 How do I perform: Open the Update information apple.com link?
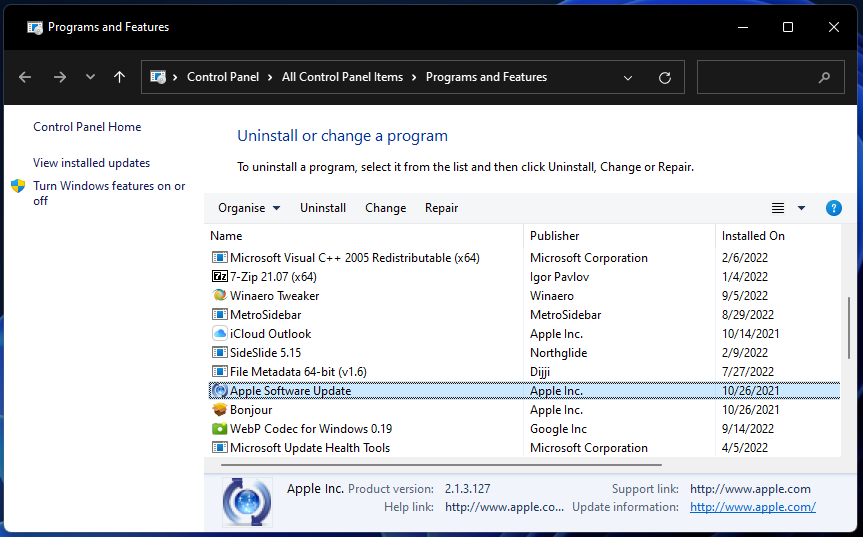[x=753, y=507]
